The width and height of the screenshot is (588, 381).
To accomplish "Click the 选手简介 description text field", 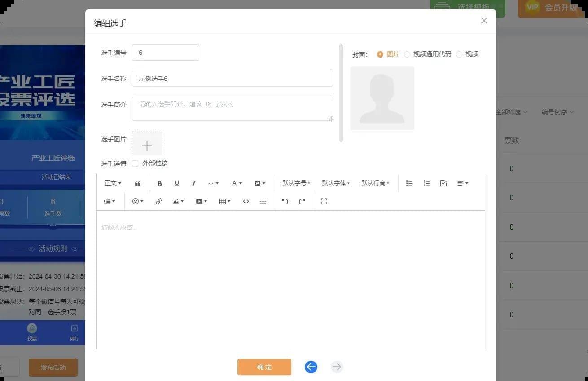I will [x=232, y=109].
